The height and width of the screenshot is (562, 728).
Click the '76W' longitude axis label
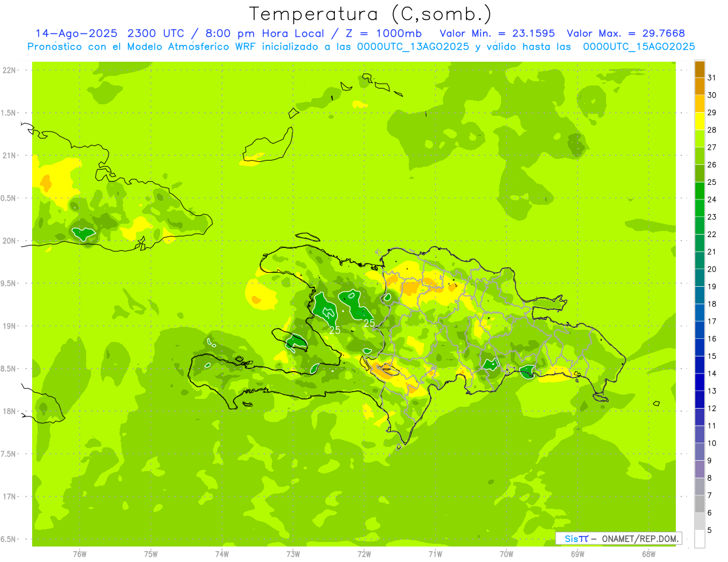click(x=79, y=554)
